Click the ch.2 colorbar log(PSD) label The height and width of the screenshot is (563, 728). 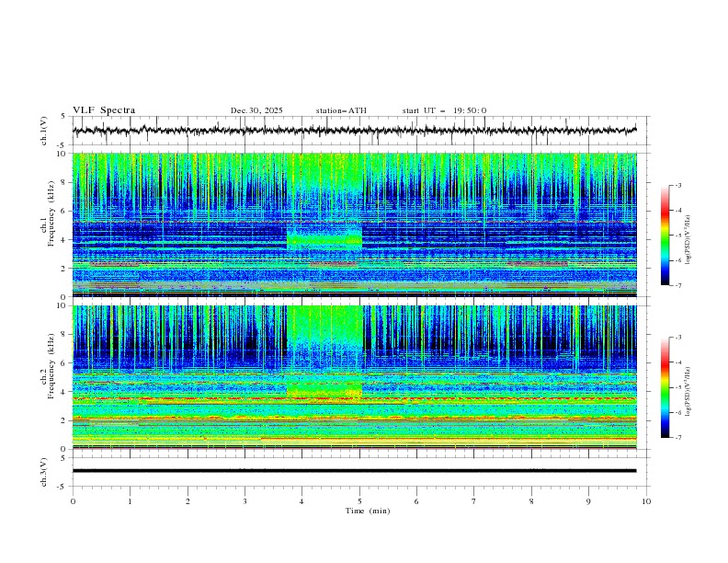tap(688, 391)
